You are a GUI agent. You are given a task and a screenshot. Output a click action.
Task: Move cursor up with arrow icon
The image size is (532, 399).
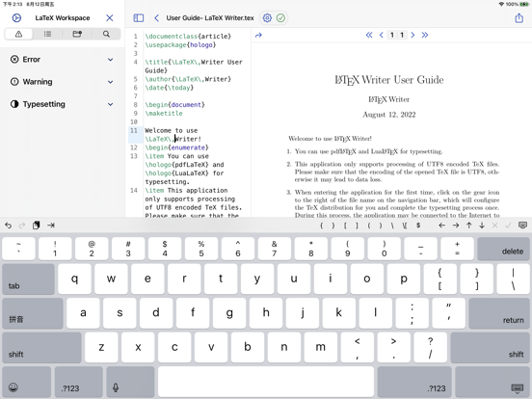[469, 226]
